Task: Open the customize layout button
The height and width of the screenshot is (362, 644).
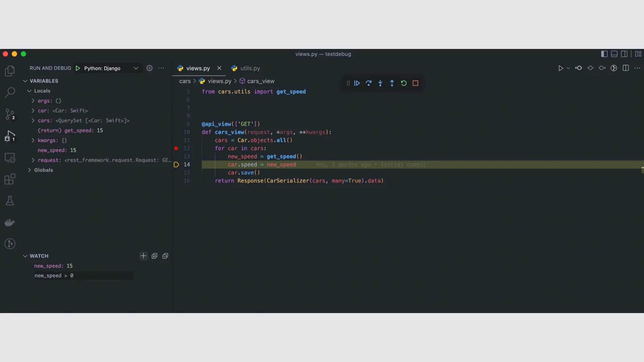Action: (638, 54)
